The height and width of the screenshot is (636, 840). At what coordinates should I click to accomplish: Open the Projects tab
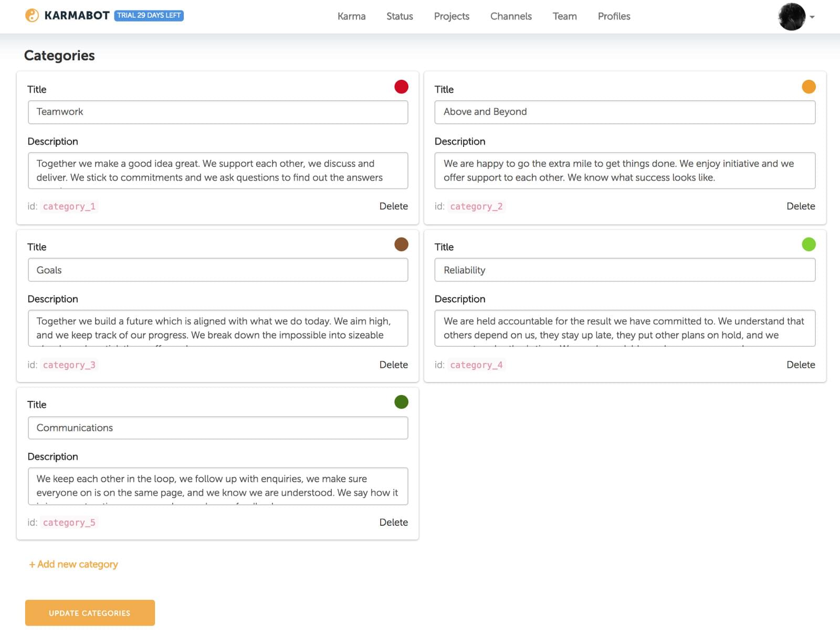(x=451, y=16)
